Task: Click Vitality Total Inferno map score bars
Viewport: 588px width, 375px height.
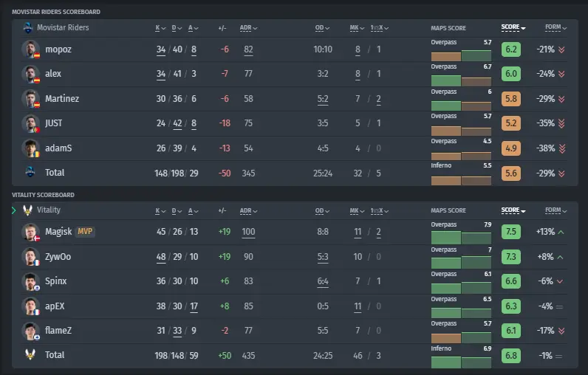Action: (461, 362)
